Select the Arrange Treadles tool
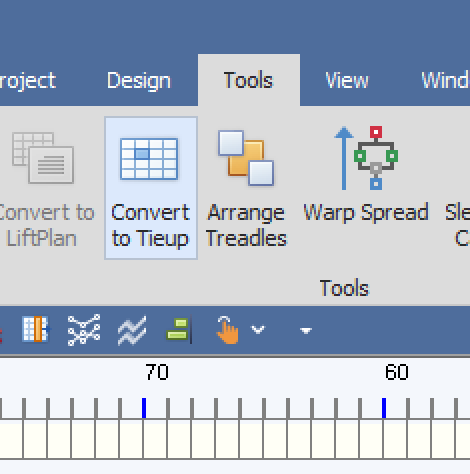This screenshot has width=470, height=474. [246, 188]
